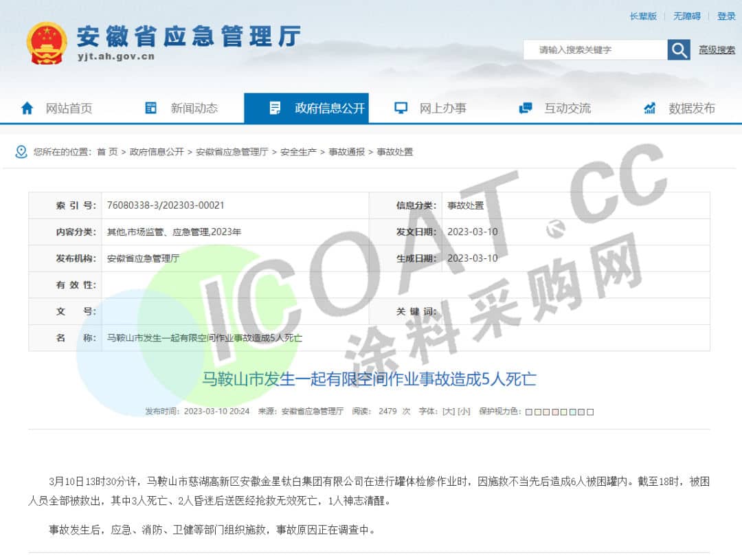
Task: Select last eye-protection color swatch
Action: point(590,412)
